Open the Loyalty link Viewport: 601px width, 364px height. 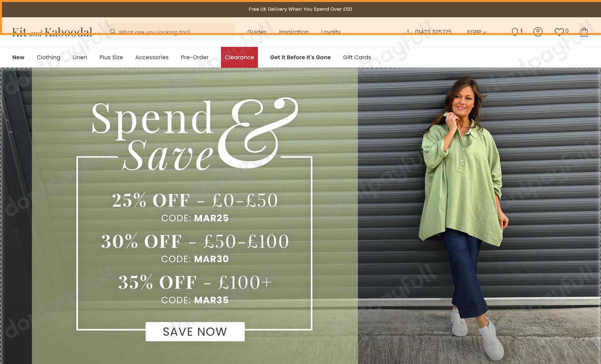tap(331, 32)
